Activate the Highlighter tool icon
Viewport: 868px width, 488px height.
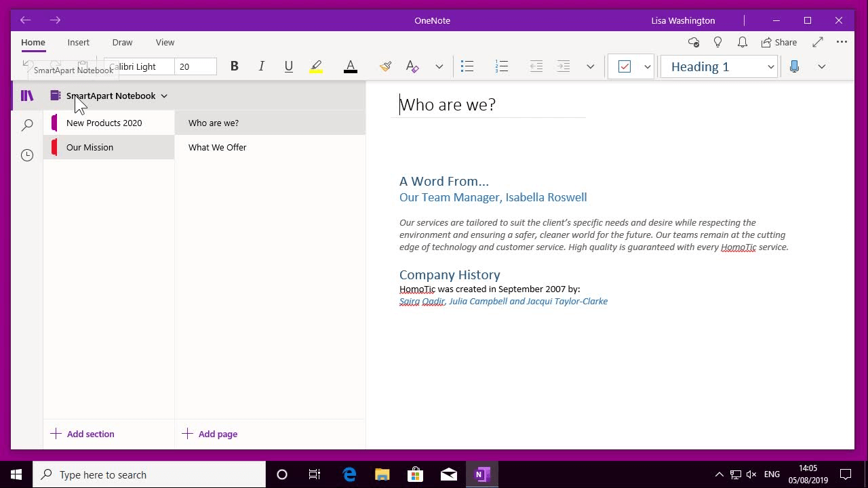[x=315, y=66]
